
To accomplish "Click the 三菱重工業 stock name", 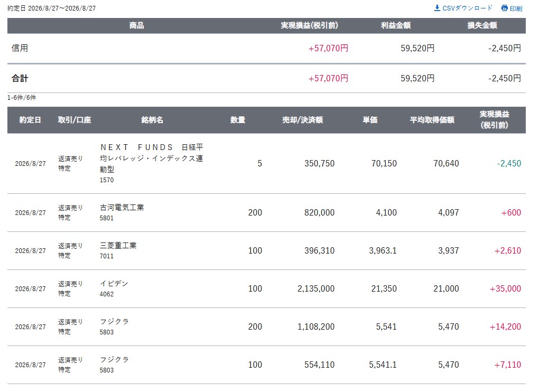I will point(118,246).
